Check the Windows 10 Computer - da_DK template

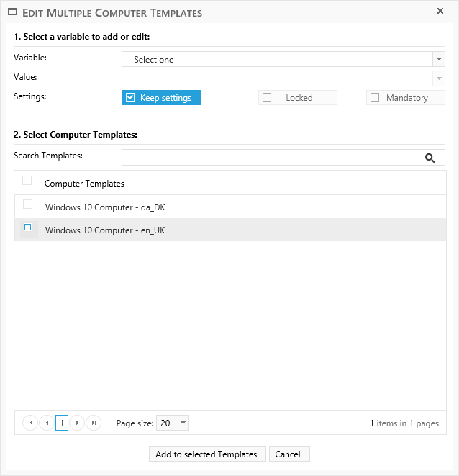click(x=27, y=205)
